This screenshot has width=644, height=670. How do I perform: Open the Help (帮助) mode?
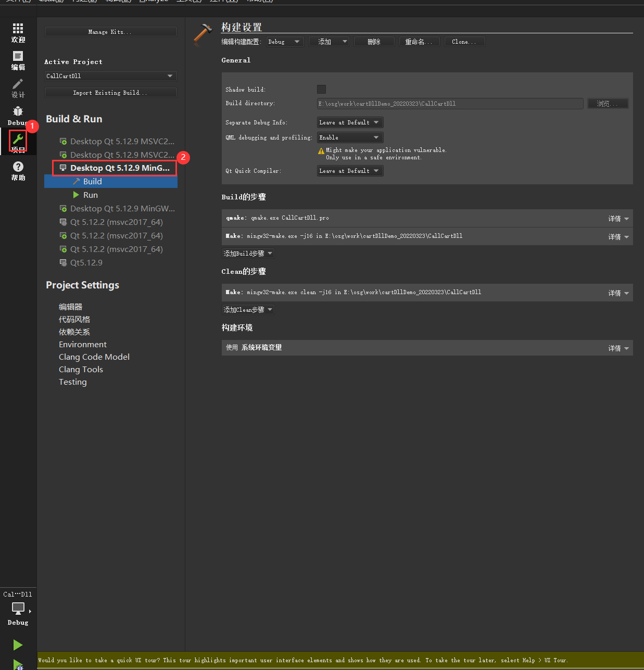coord(18,169)
